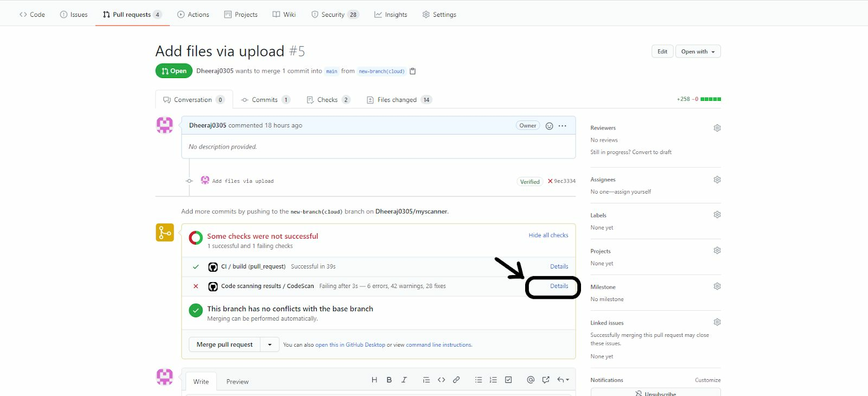Open the 'Open with' dropdown
Image resolution: width=868 pixels, height=396 pixels.
tap(698, 52)
